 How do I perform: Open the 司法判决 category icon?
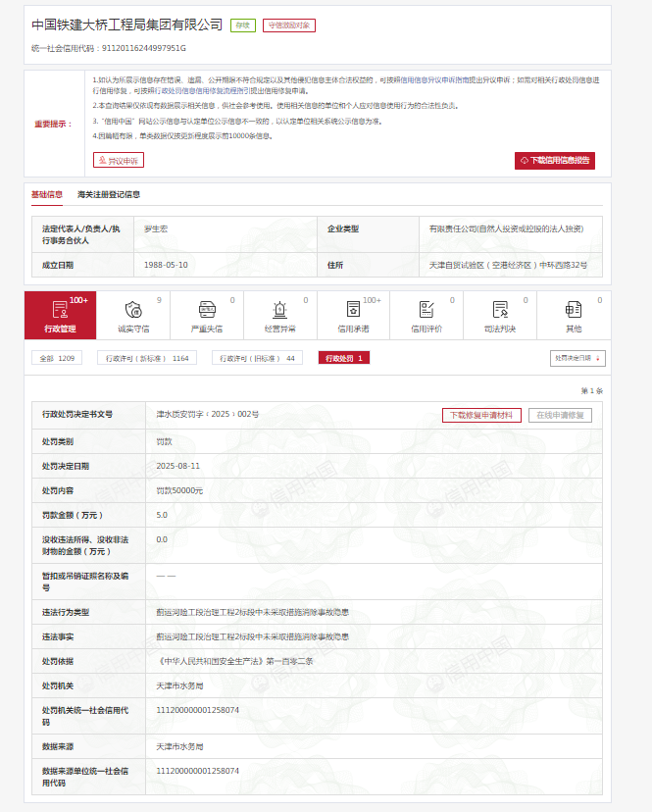[x=500, y=310]
